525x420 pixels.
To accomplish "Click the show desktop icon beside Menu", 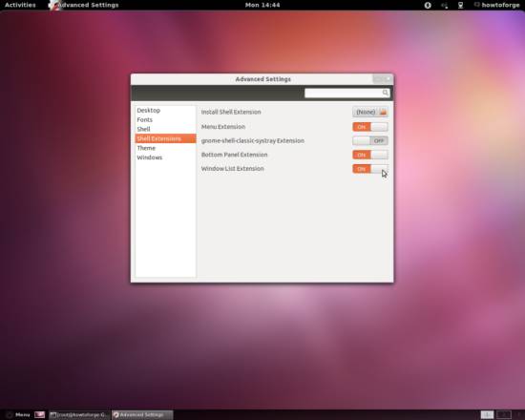I will [39, 414].
